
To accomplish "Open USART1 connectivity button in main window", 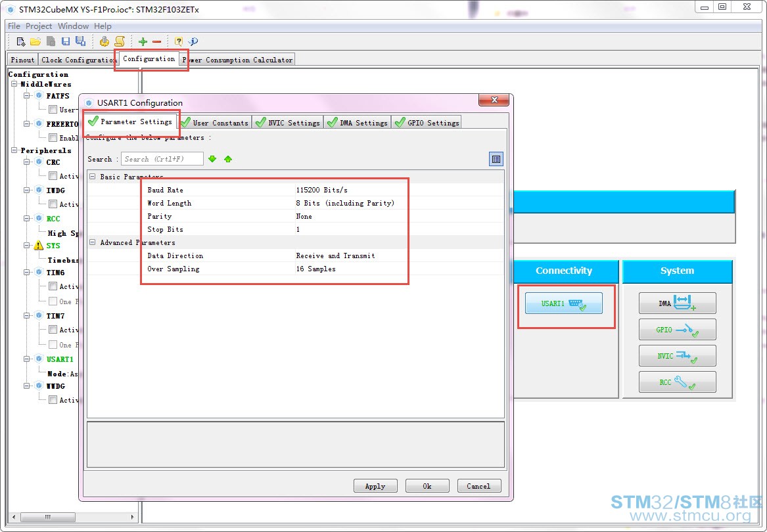I will 563,303.
